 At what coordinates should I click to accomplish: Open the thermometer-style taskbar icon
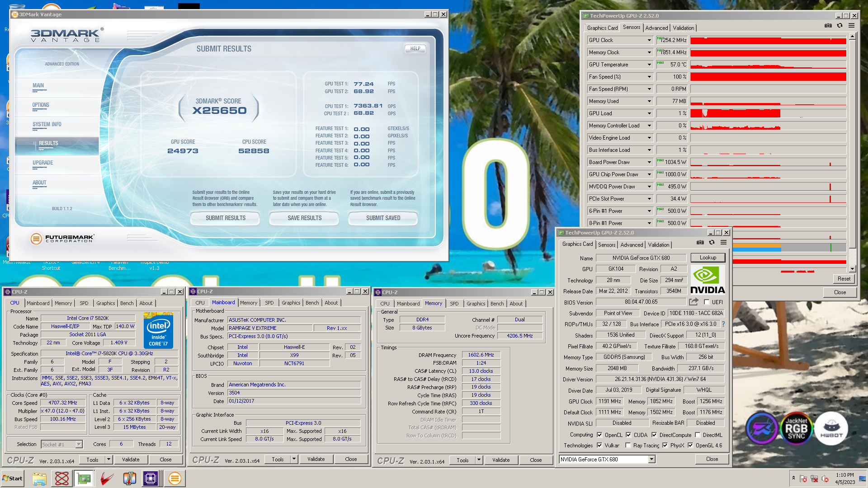129,479
